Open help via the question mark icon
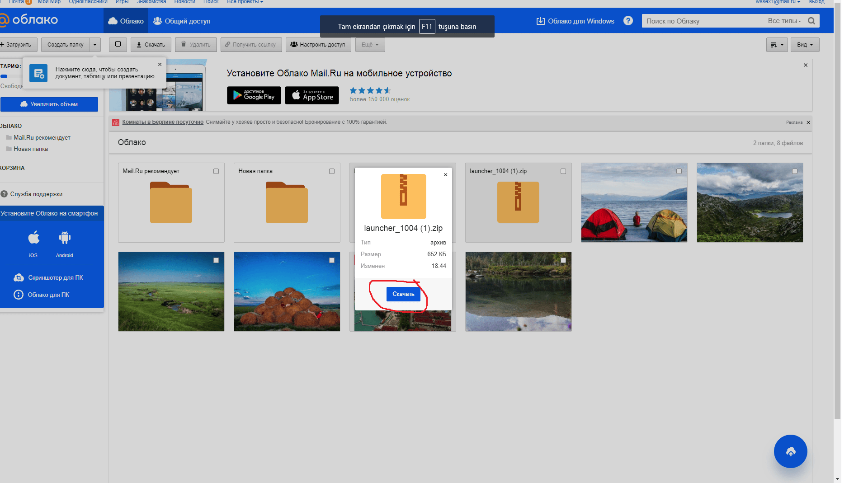 (628, 21)
